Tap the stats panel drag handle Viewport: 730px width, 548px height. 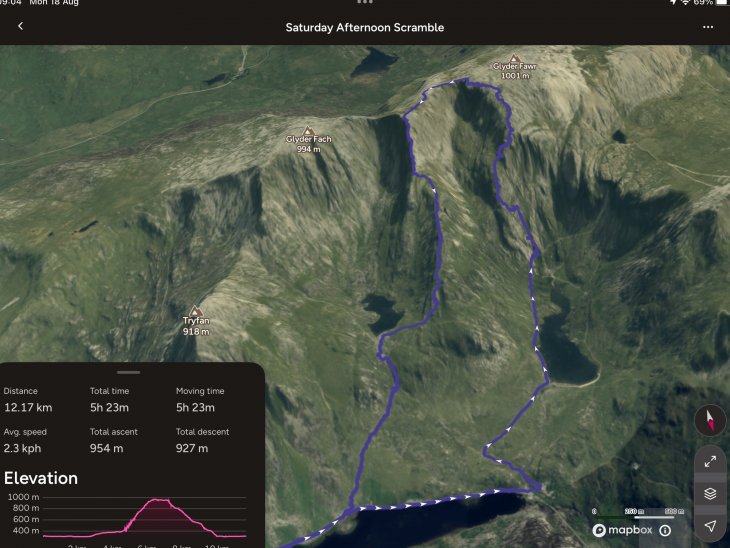click(x=128, y=372)
